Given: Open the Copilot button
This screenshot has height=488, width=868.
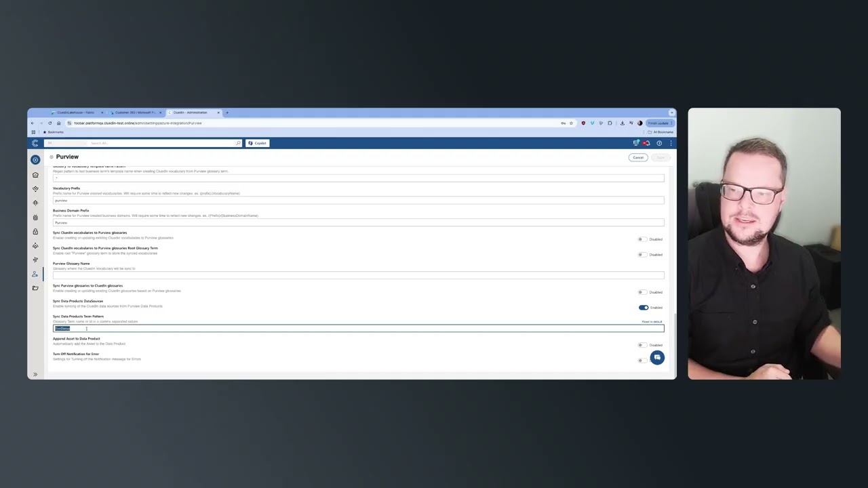Looking at the screenshot, I should pos(258,143).
